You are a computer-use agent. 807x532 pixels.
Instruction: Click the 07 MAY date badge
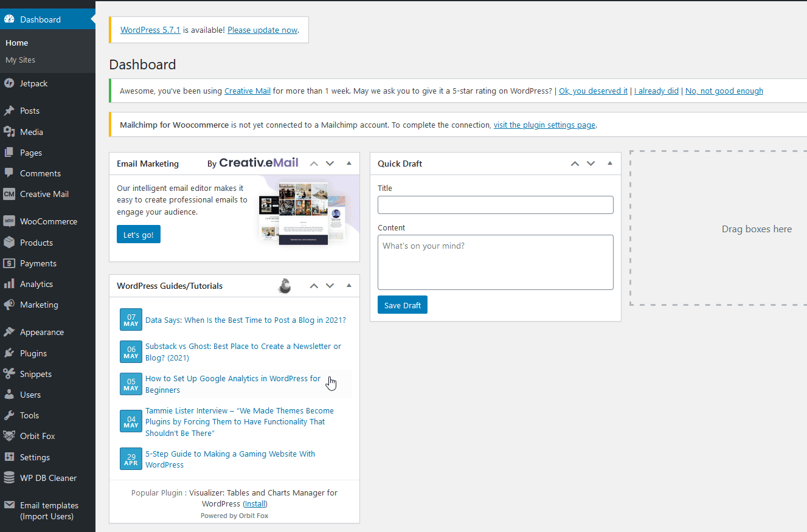click(x=131, y=320)
